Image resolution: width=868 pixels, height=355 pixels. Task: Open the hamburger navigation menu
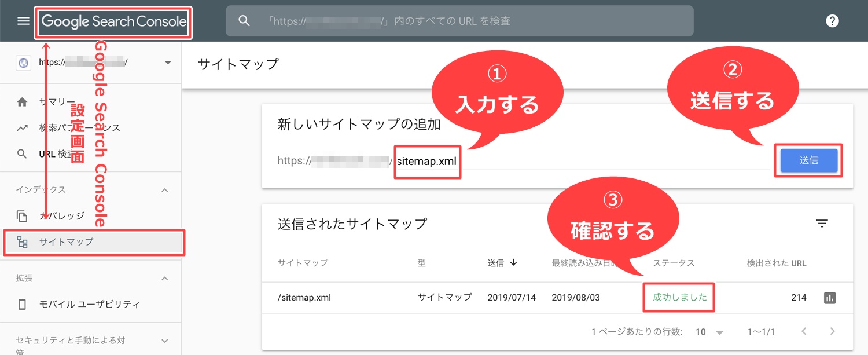[23, 21]
